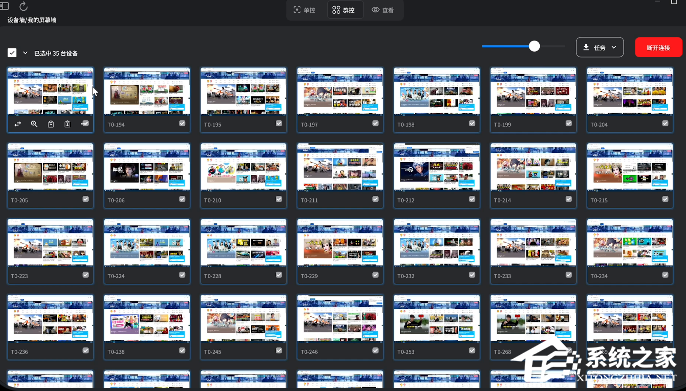The image size is (686, 391).
Task: Switch to the group-control tab
Action: click(345, 10)
